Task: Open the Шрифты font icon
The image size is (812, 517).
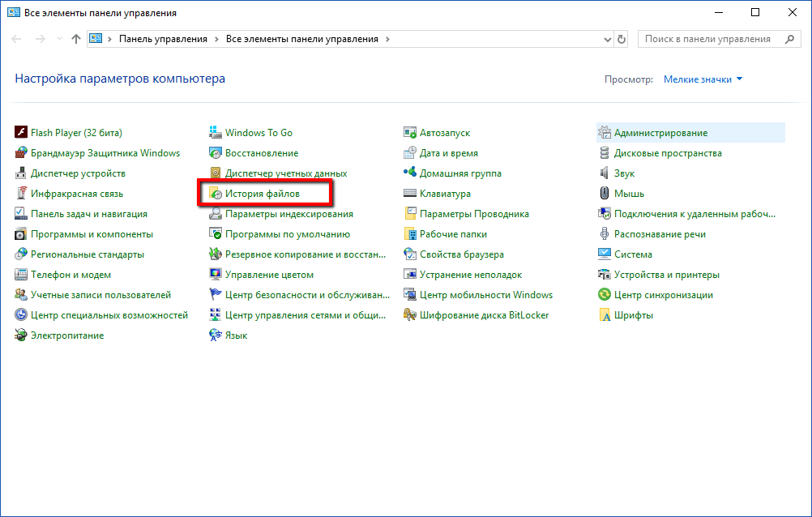Action: click(605, 315)
